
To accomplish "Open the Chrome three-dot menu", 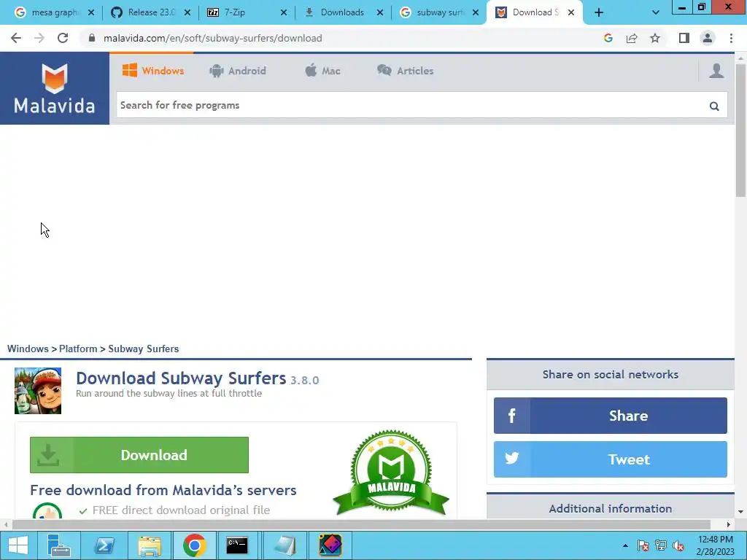I will (731, 38).
